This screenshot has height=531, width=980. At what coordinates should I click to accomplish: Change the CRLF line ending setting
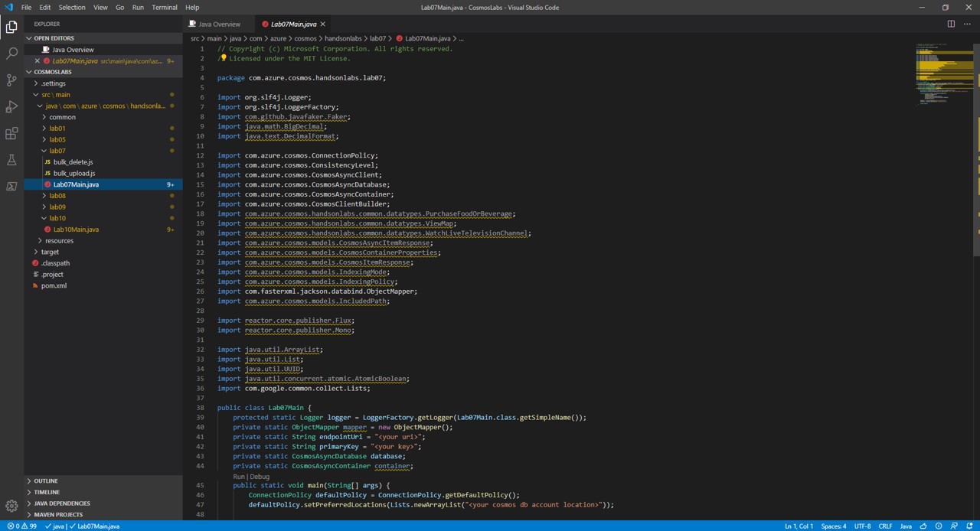pos(885,526)
